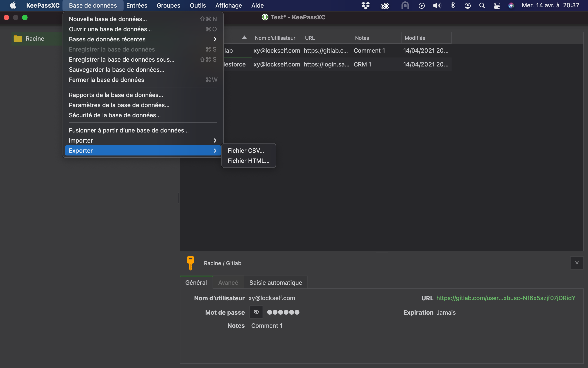Open the Entrées menu
This screenshot has height=368, width=588.
137,5
